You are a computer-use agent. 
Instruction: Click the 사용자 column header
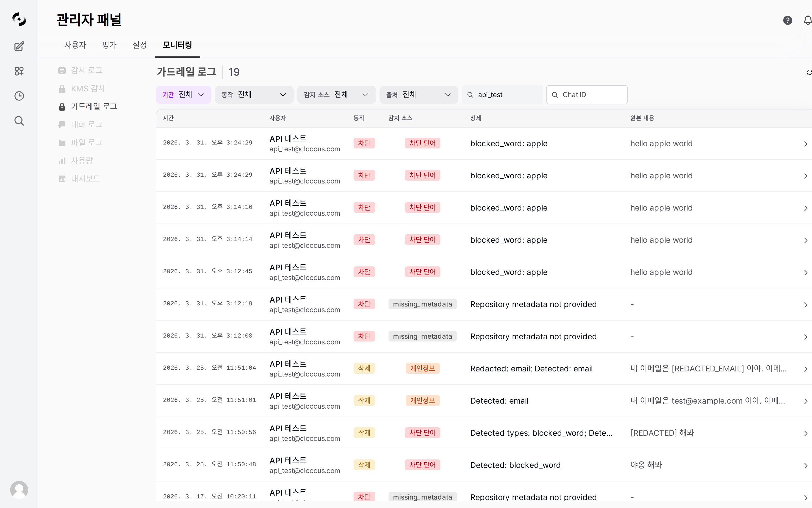point(278,118)
